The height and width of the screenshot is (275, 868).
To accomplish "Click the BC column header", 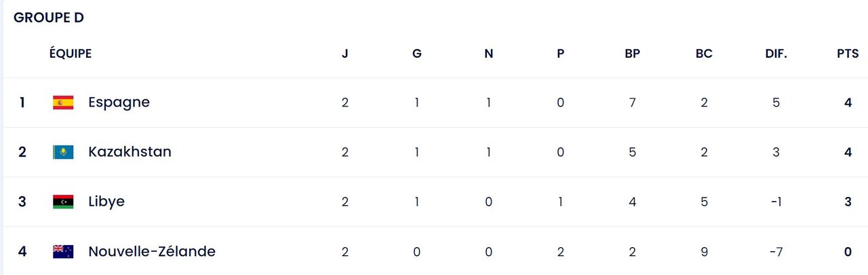I will tap(704, 54).
